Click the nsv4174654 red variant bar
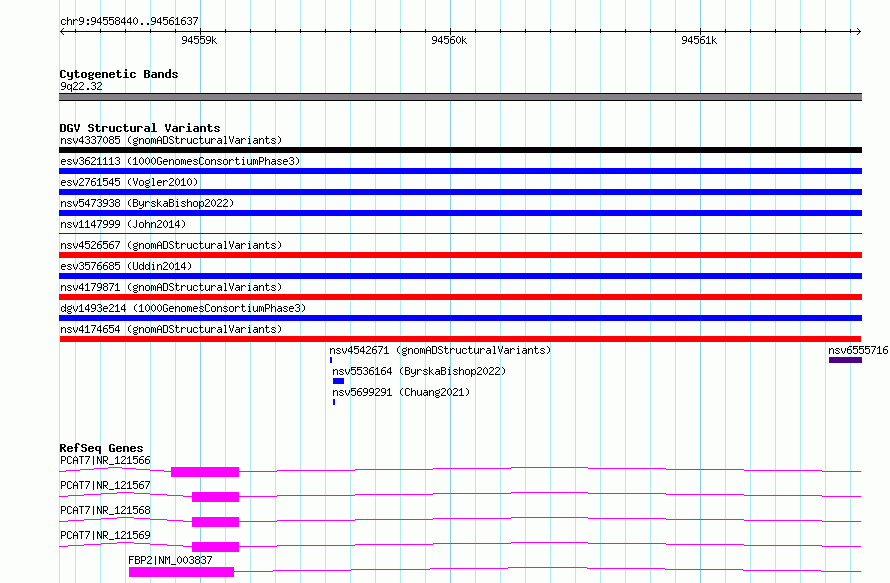890x583 pixels. 460,339
